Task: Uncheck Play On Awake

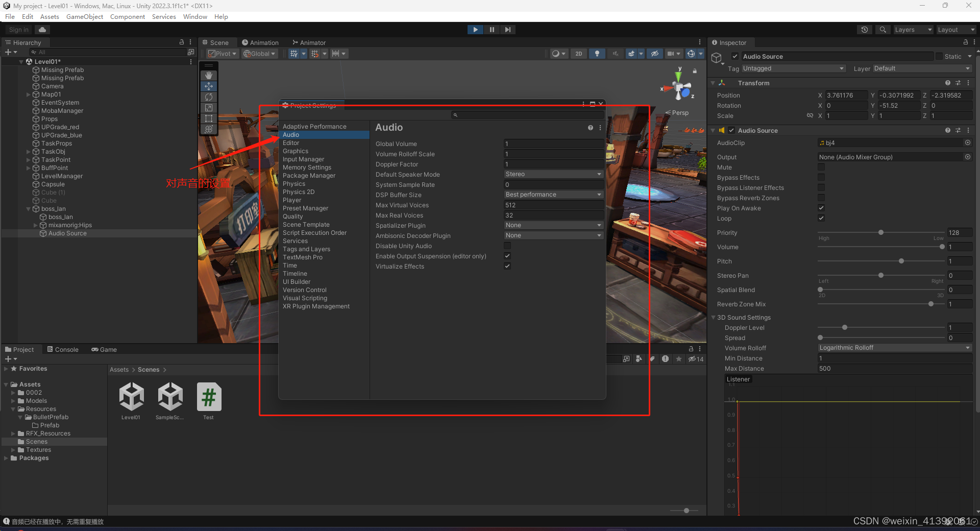Action: (821, 208)
